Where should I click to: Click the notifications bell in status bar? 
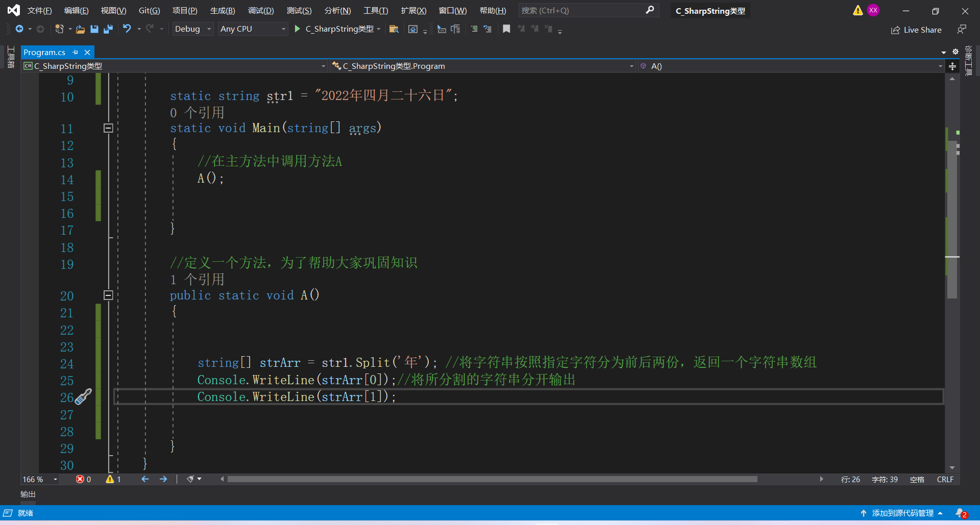(x=961, y=513)
